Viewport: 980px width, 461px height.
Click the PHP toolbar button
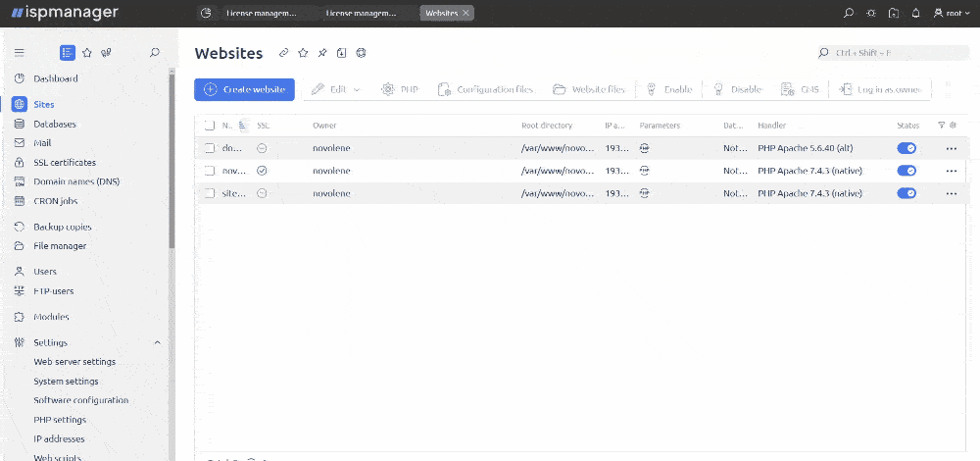pos(400,89)
